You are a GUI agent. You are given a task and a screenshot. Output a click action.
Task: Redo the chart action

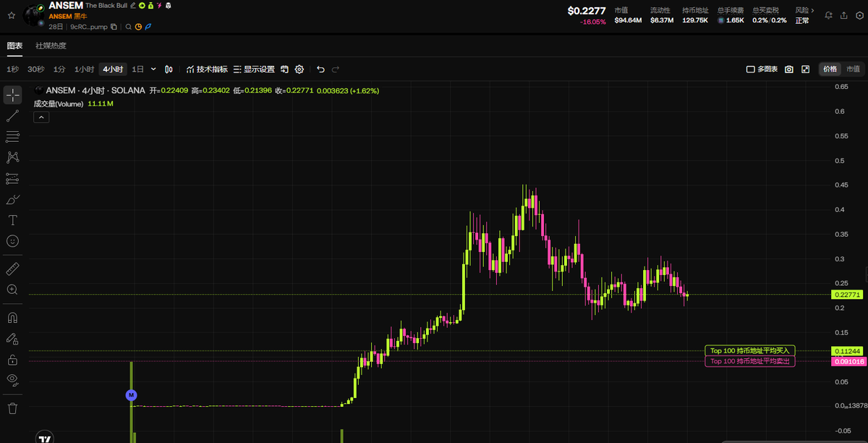pyautogui.click(x=336, y=69)
